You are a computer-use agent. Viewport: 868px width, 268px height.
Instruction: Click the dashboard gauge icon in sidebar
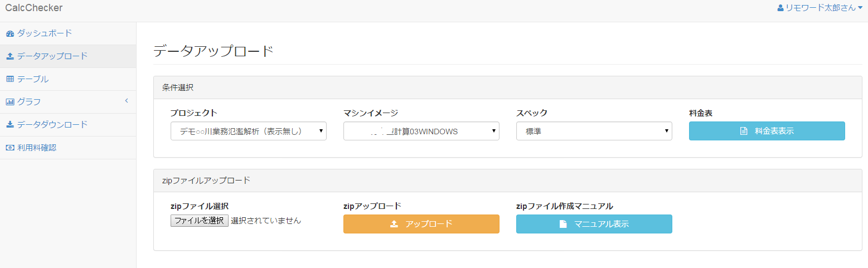click(x=10, y=33)
